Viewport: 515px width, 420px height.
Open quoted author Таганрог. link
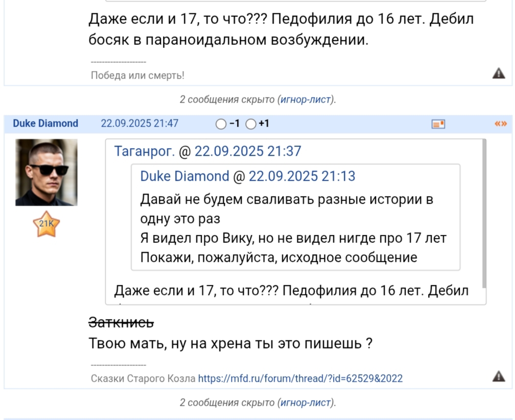pos(145,151)
